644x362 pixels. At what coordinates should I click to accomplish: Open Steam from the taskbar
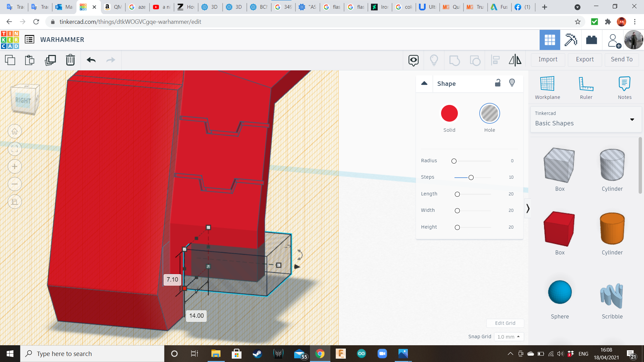[257, 354]
